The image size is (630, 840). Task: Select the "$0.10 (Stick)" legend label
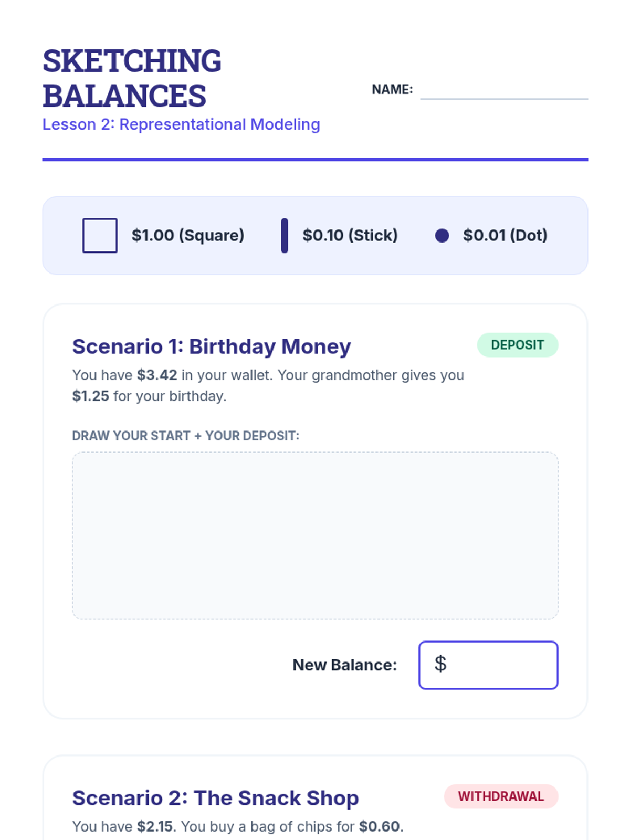[350, 235]
